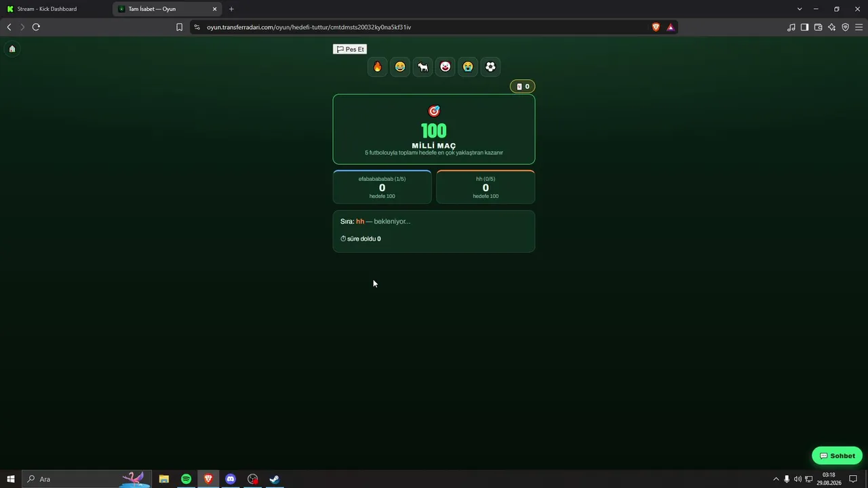Bookmark this page

pyautogui.click(x=179, y=27)
